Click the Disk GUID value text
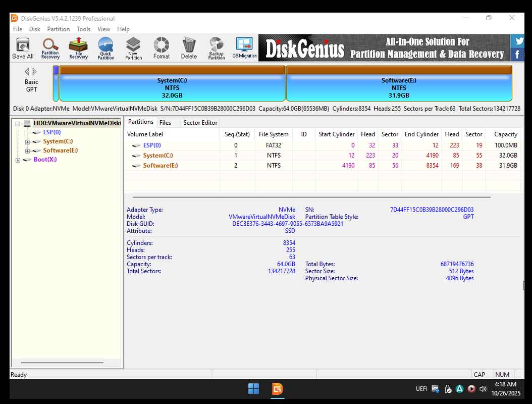 coord(288,224)
